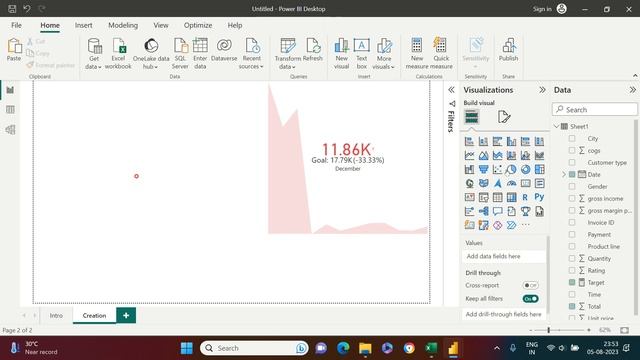
Task: Open the Enter data table dialog
Action: pyautogui.click(x=200, y=53)
